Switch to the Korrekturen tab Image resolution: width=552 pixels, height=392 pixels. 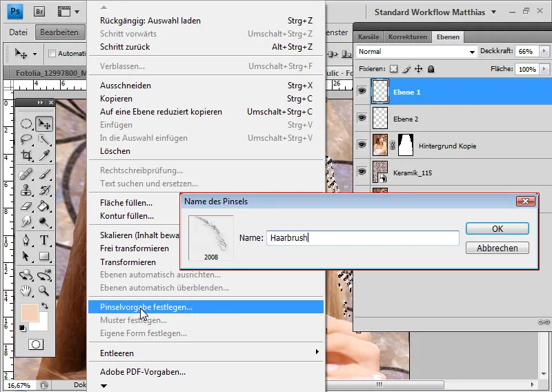[407, 37]
